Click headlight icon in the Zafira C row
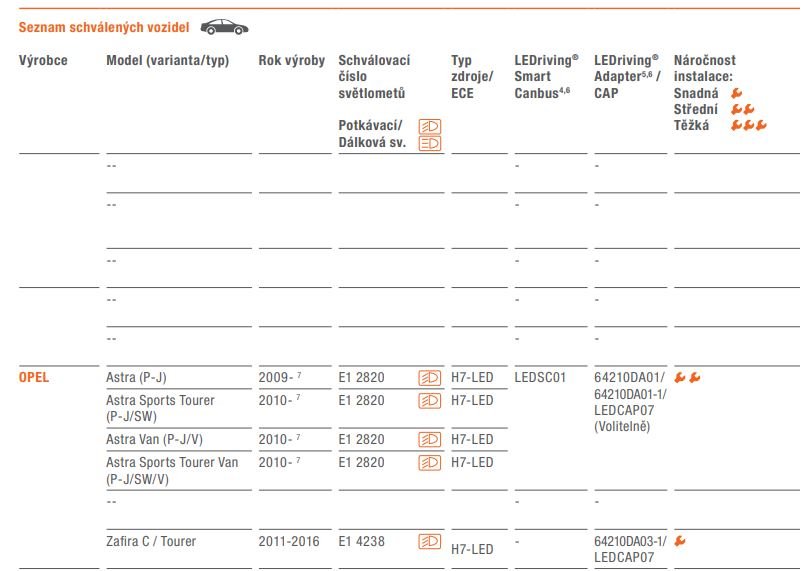805x571 pixels. coord(429,542)
